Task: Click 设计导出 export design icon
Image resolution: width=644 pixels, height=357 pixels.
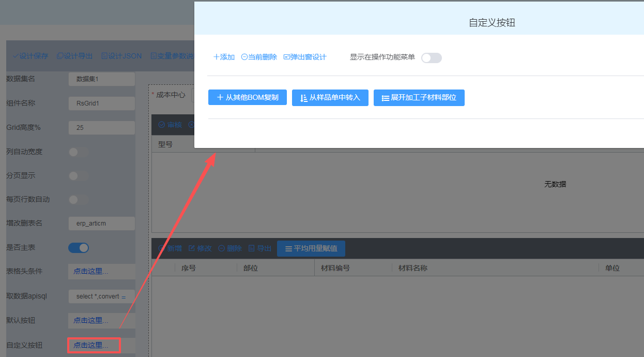Action: (x=60, y=56)
